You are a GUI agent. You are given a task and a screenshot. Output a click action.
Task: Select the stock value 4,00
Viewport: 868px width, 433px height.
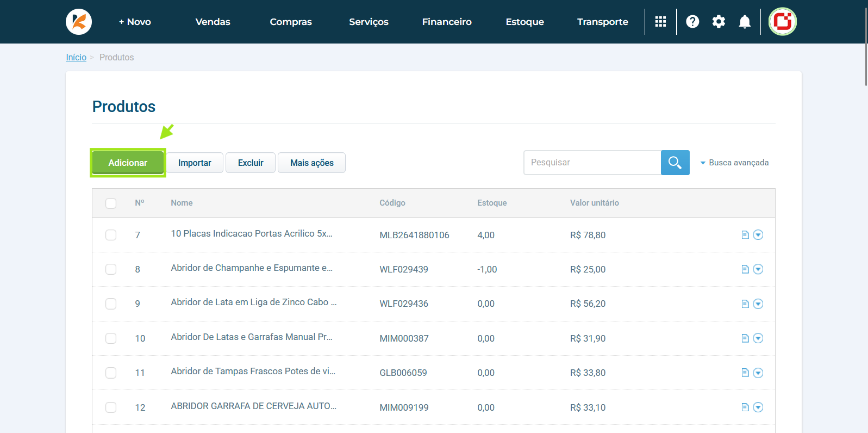[x=486, y=235]
